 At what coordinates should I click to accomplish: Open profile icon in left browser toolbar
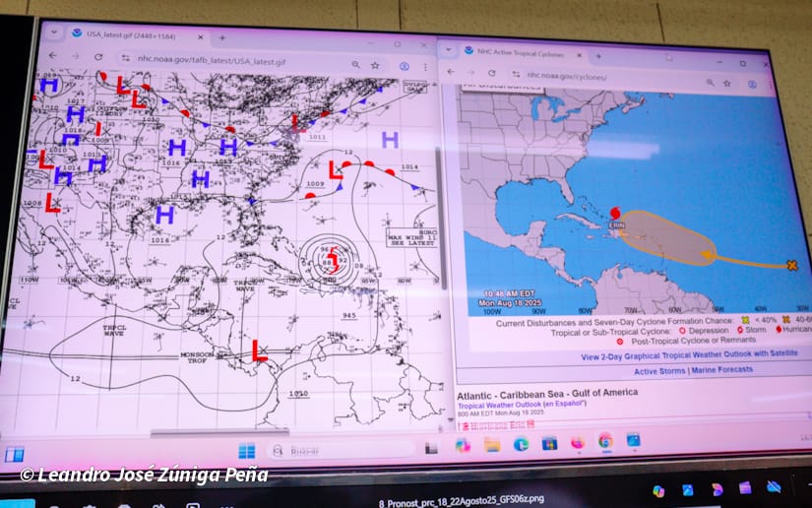point(404,66)
